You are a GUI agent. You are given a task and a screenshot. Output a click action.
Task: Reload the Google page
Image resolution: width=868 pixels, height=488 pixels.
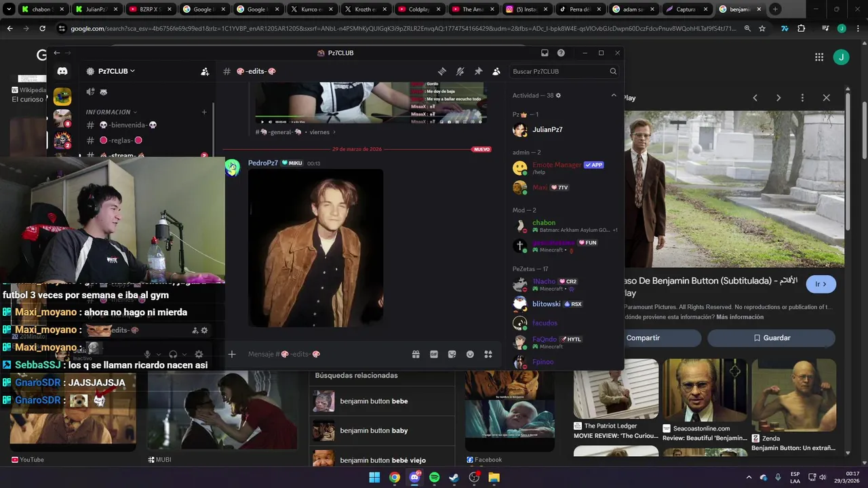[42, 28]
